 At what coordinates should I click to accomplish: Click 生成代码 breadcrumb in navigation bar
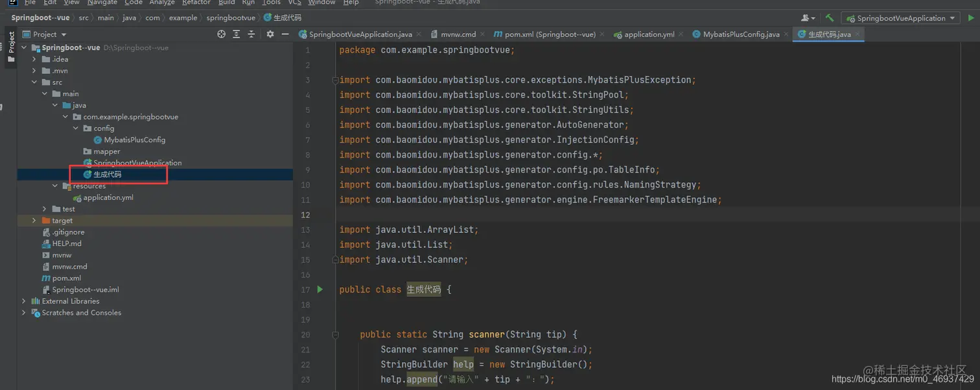[283, 18]
